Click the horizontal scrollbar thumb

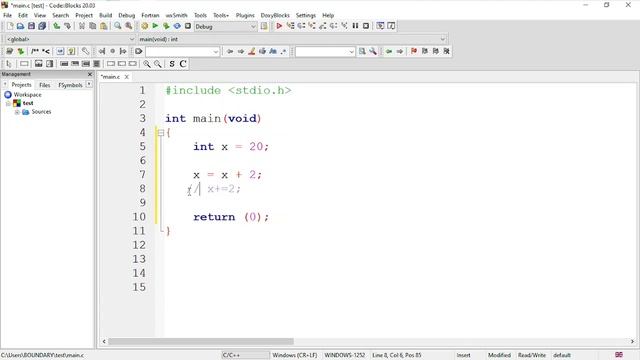coord(200,341)
